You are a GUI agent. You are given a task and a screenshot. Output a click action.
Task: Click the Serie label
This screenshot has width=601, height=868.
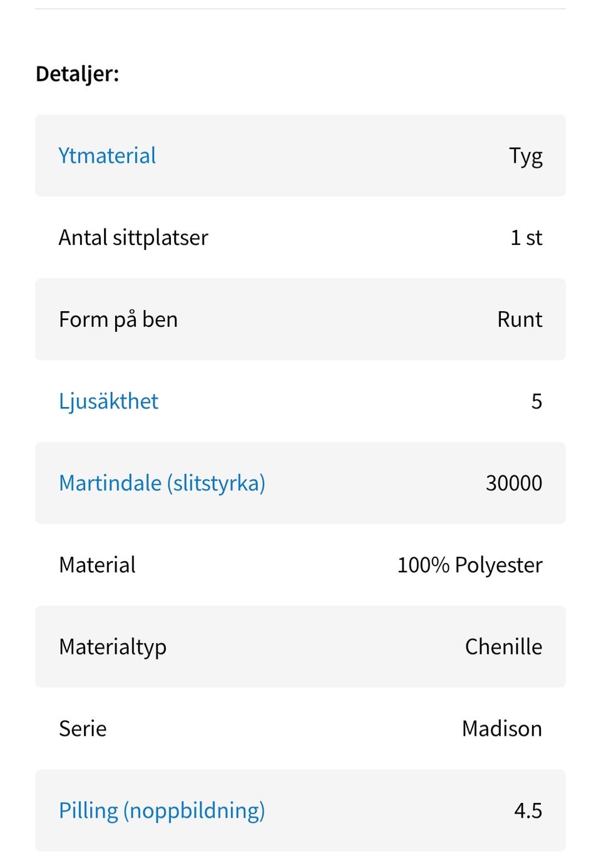click(x=83, y=729)
